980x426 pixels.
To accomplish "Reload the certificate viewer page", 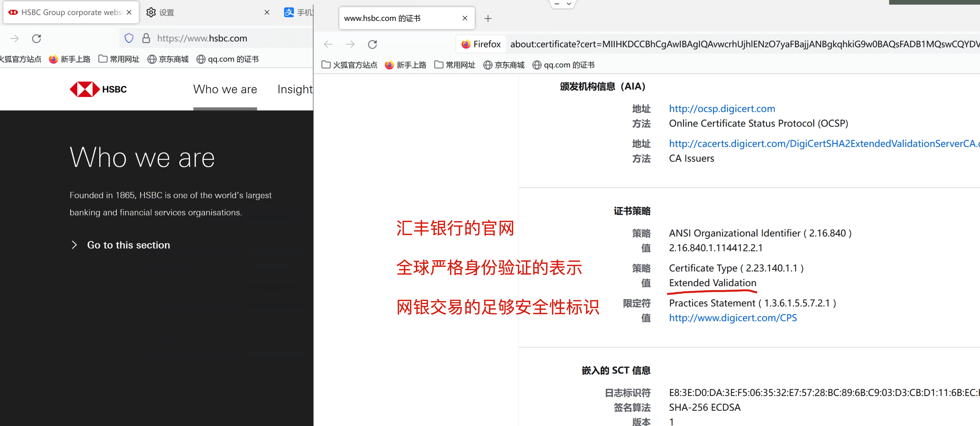I will coord(372,44).
